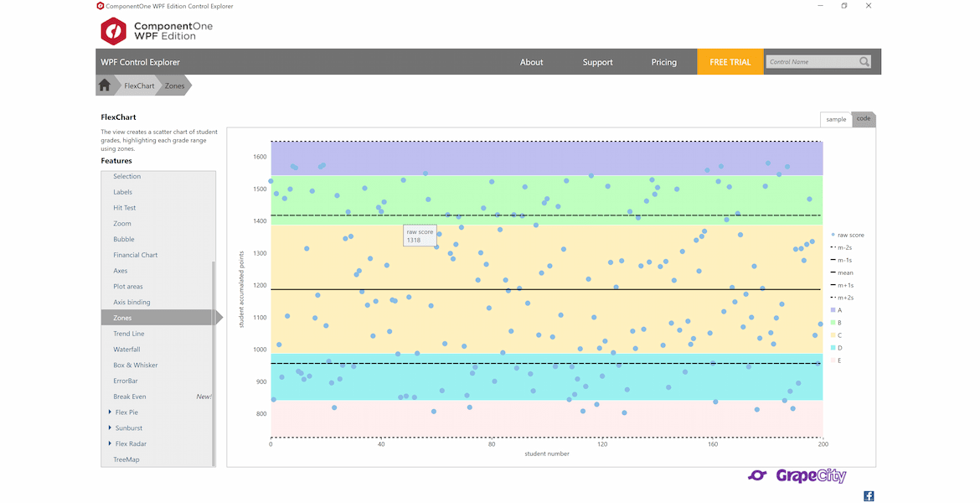Click the raw score 1318 tooltip

tap(420, 236)
